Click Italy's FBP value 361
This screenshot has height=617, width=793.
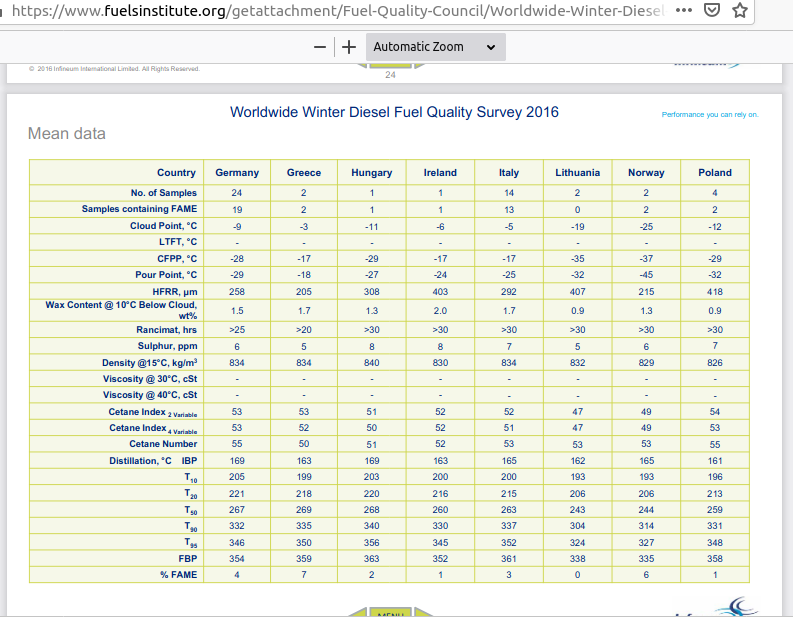[509, 558]
